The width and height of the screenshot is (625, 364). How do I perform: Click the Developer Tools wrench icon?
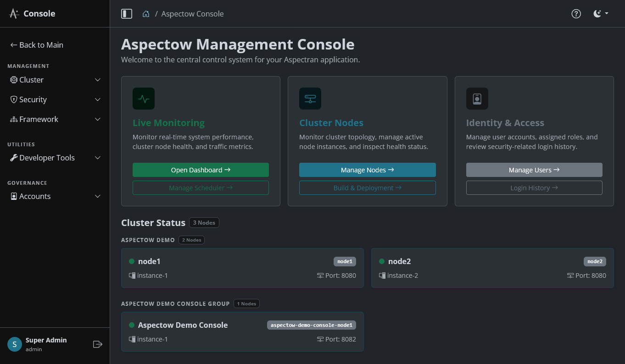coord(14,158)
